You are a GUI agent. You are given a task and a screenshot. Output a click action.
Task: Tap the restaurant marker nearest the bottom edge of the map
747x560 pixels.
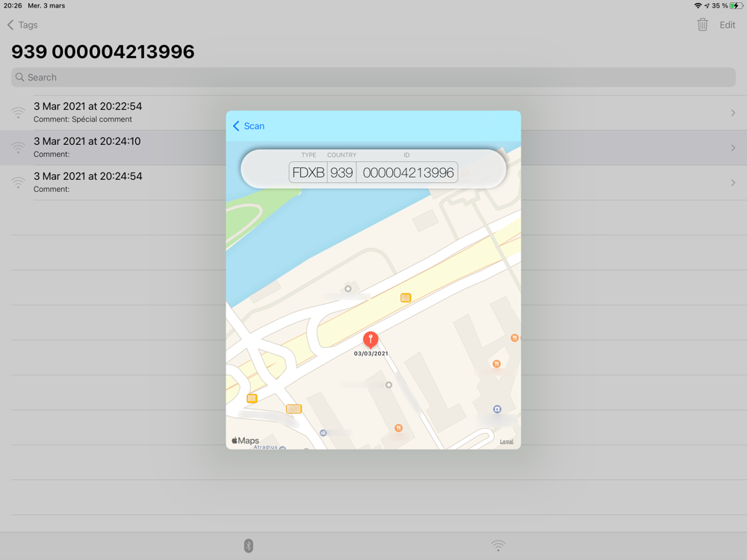click(x=398, y=428)
